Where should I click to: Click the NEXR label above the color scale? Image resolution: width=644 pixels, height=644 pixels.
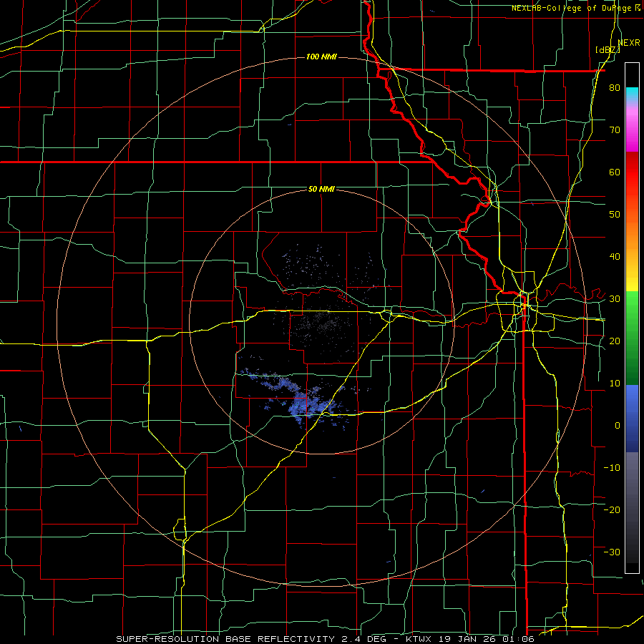(629, 42)
